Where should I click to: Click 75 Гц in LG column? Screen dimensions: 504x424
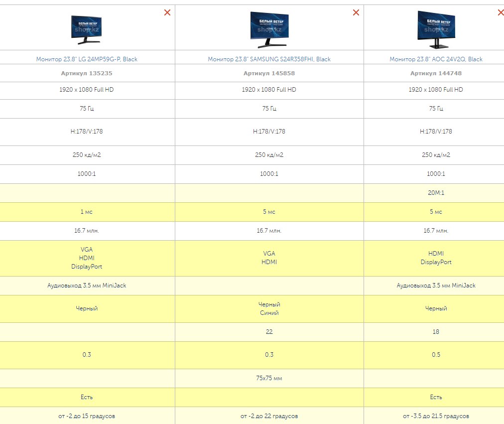pyautogui.click(x=87, y=109)
